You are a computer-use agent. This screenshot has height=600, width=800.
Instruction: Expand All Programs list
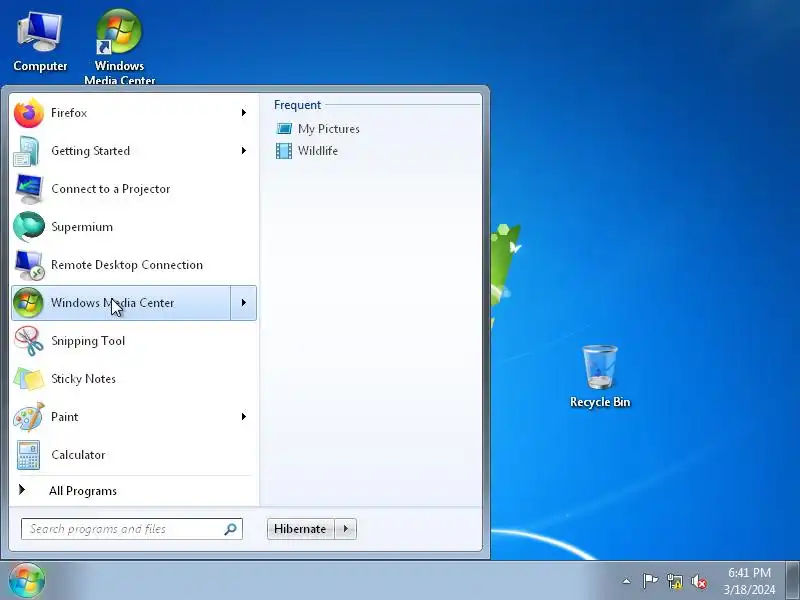(x=83, y=491)
